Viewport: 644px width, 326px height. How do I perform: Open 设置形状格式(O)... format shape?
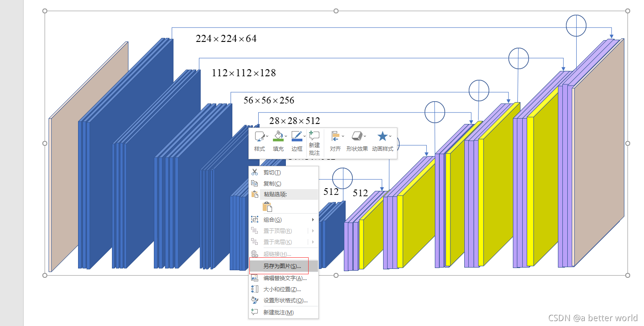[283, 301]
